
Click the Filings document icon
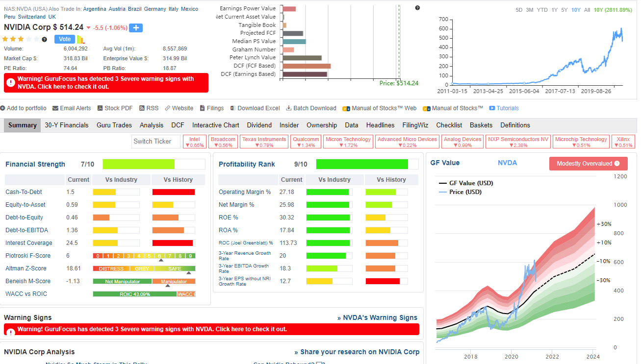pyautogui.click(x=202, y=108)
